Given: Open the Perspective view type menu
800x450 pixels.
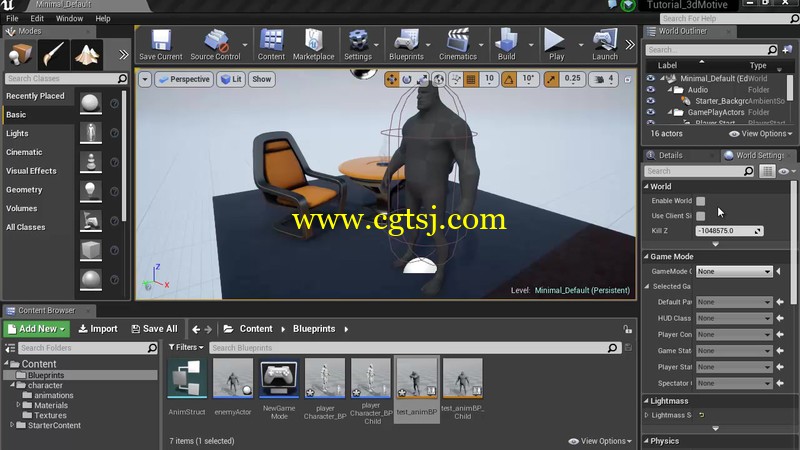Looking at the screenshot, I should pyautogui.click(x=184, y=79).
